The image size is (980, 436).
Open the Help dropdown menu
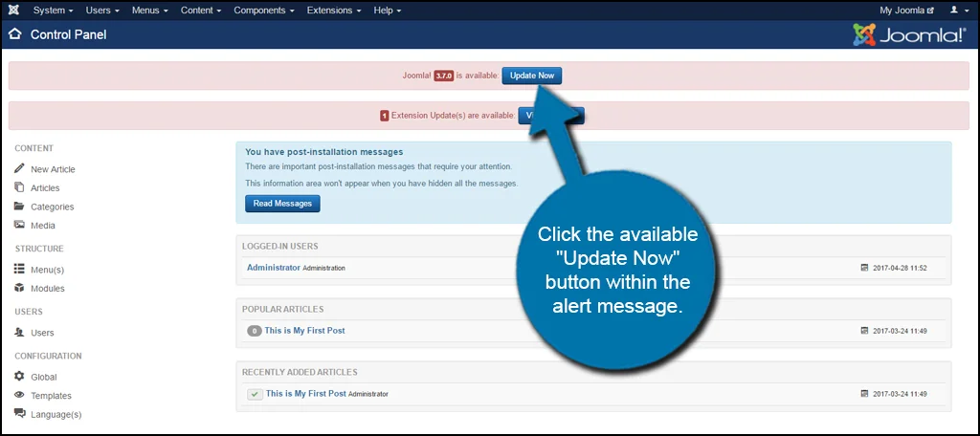tap(388, 10)
